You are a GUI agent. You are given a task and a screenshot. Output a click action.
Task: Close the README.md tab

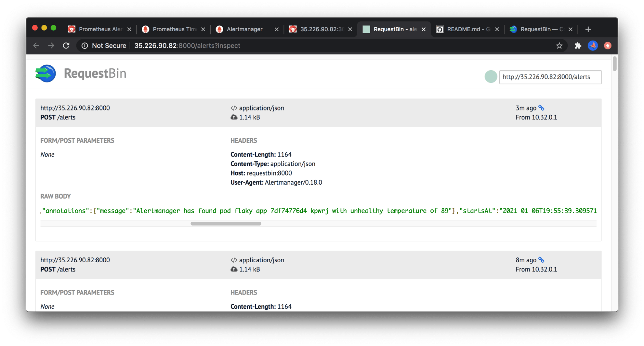(497, 29)
